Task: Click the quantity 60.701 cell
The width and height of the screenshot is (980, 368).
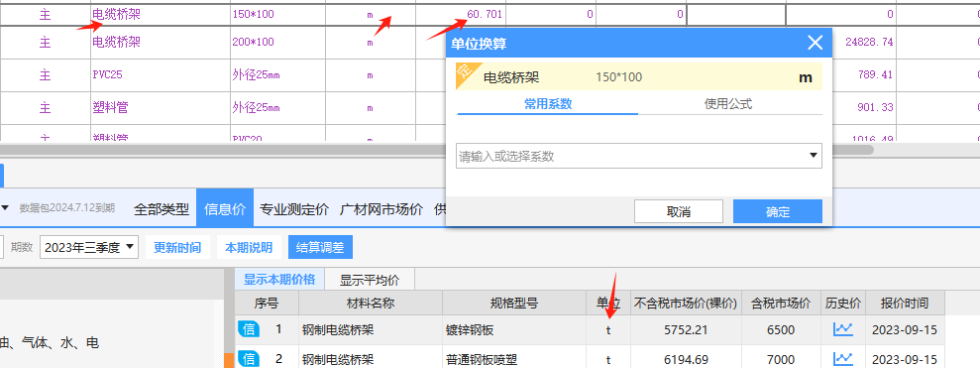Action: coord(461,14)
